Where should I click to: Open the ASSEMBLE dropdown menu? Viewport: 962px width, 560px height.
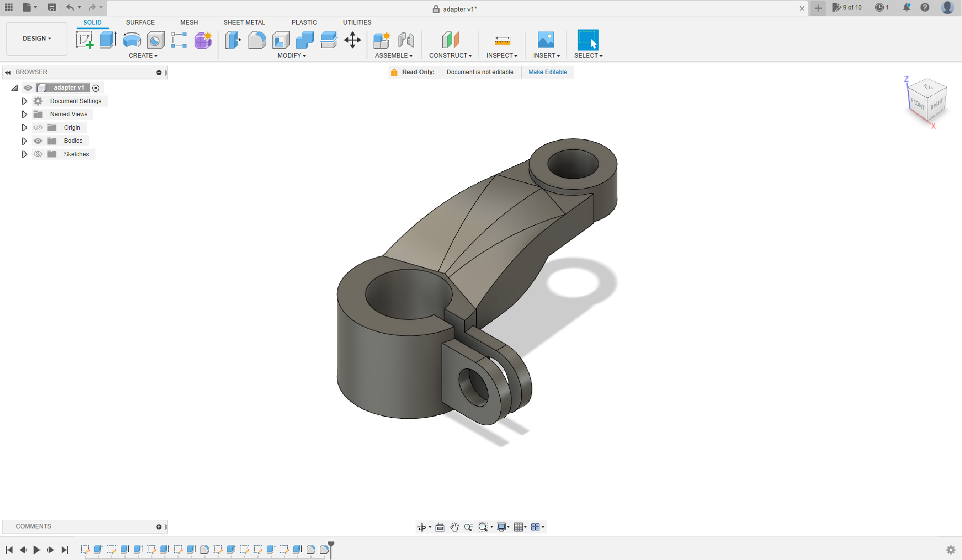394,56
